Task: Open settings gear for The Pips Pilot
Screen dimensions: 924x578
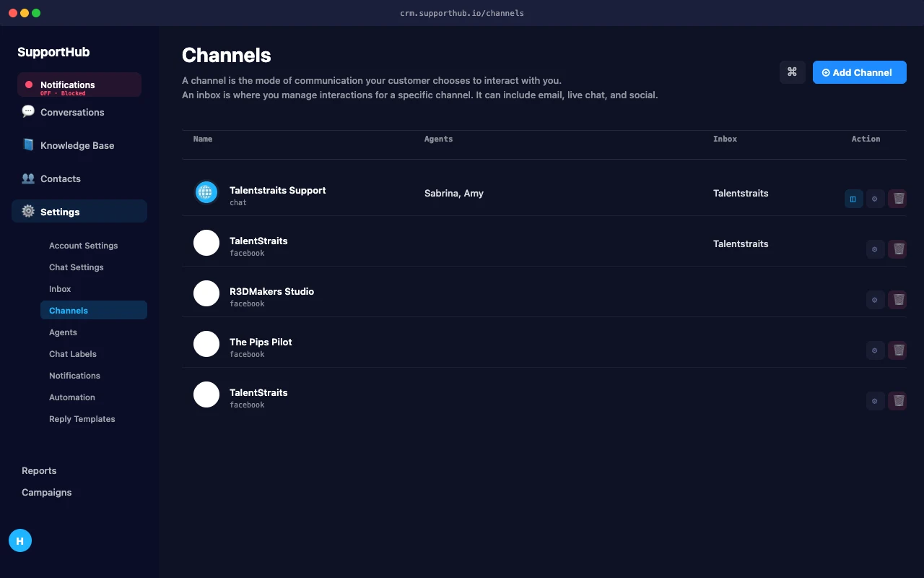Action: [x=875, y=350]
